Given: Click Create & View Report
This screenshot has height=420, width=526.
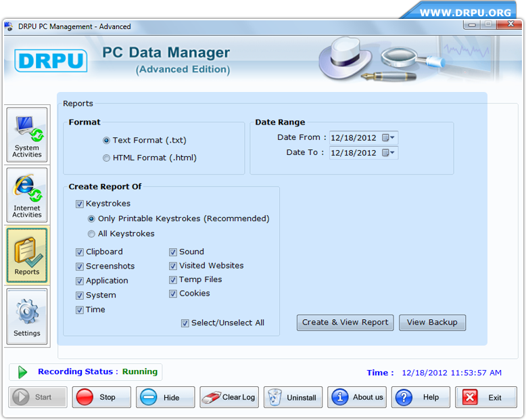Looking at the screenshot, I should point(345,323).
